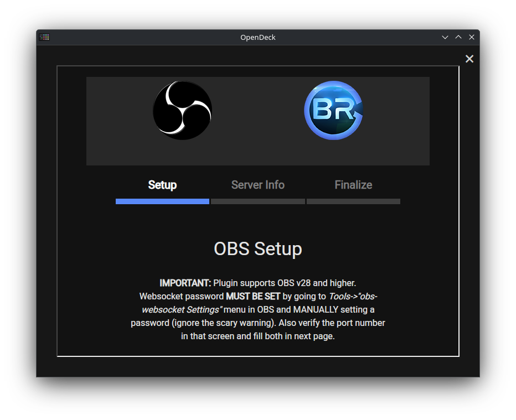Close the setup dialog with the X
Viewport: 516px width, 420px height.
click(469, 59)
